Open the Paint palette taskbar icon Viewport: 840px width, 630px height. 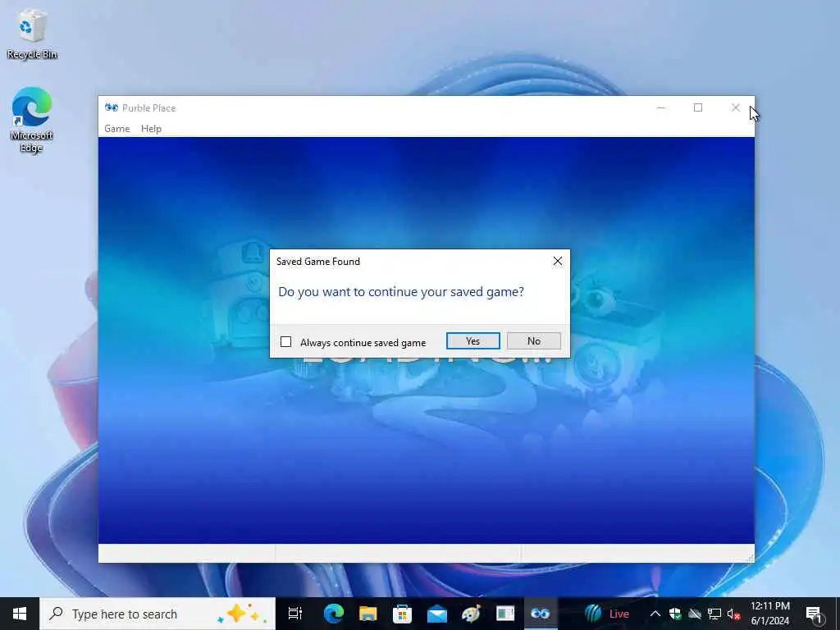point(471,614)
